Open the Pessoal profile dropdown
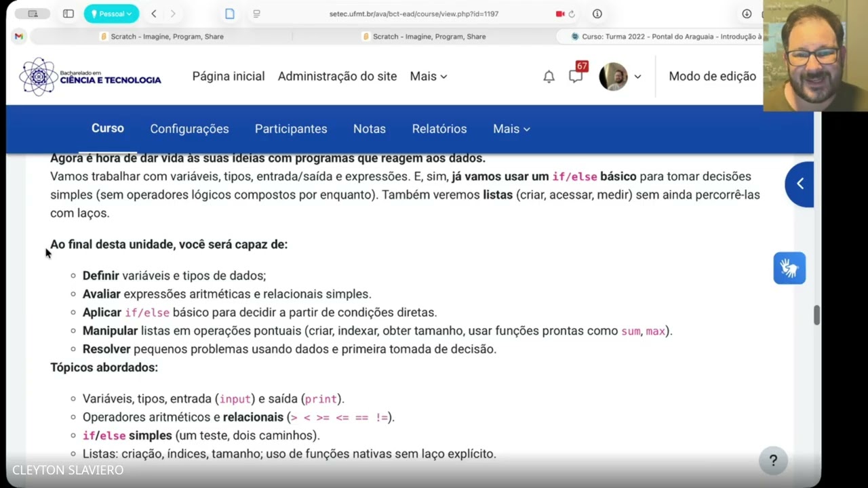Viewport: 868px width, 488px height. (111, 14)
